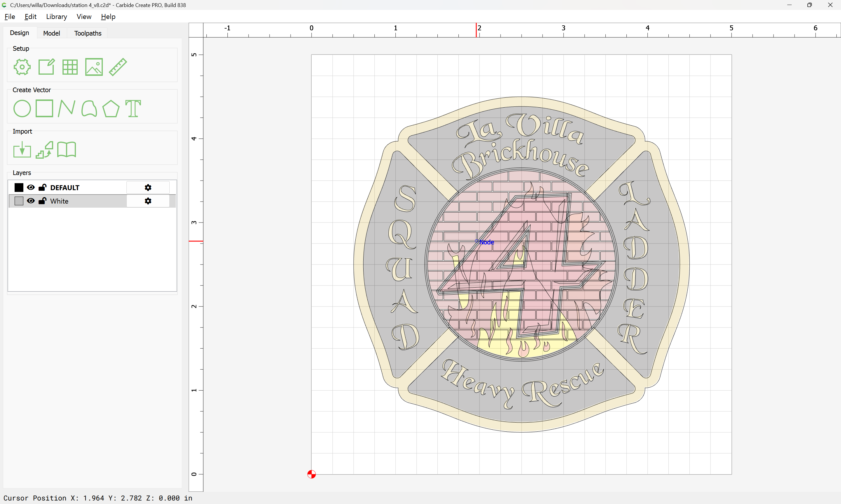841x504 pixels.
Task: Select the Rectangle vector tool
Action: [x=44, y=109]
